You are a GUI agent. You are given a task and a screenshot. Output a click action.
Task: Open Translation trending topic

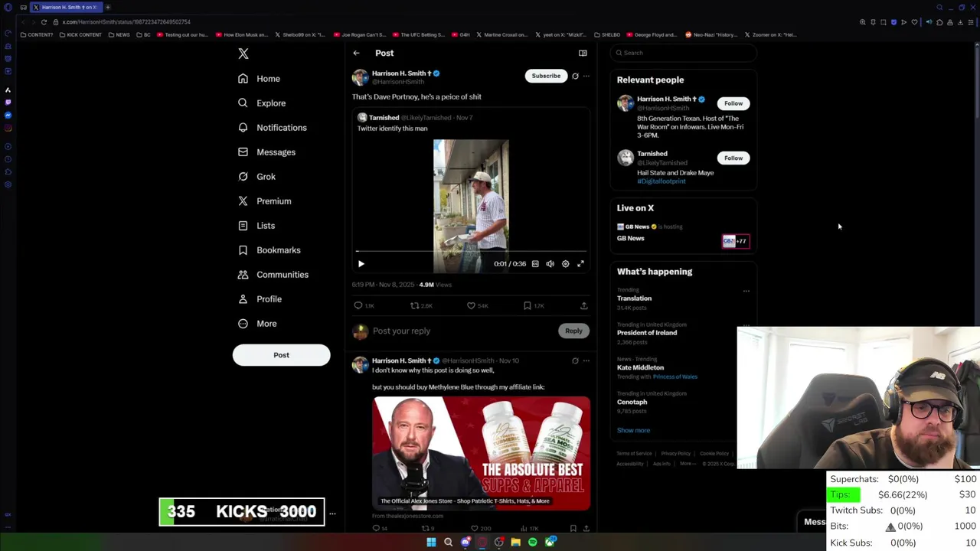point(634,298)
